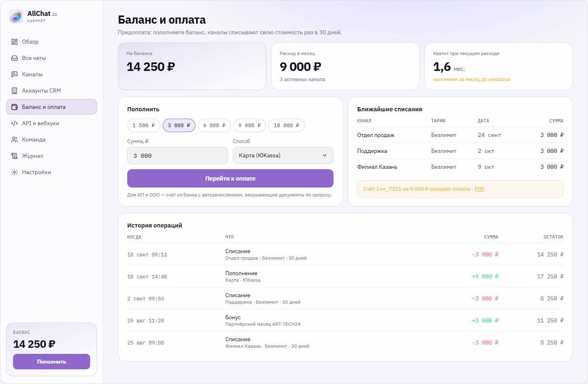This screenshot has height=384, width=588.
Task: Click the +9 000 ₽ amount in history
Action: (485, 276)
